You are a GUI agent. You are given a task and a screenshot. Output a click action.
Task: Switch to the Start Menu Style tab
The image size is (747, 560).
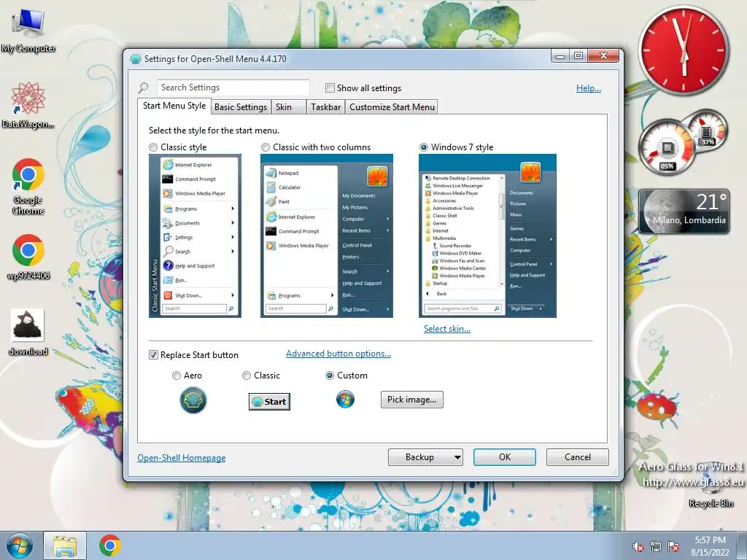[x=174, y=106]
